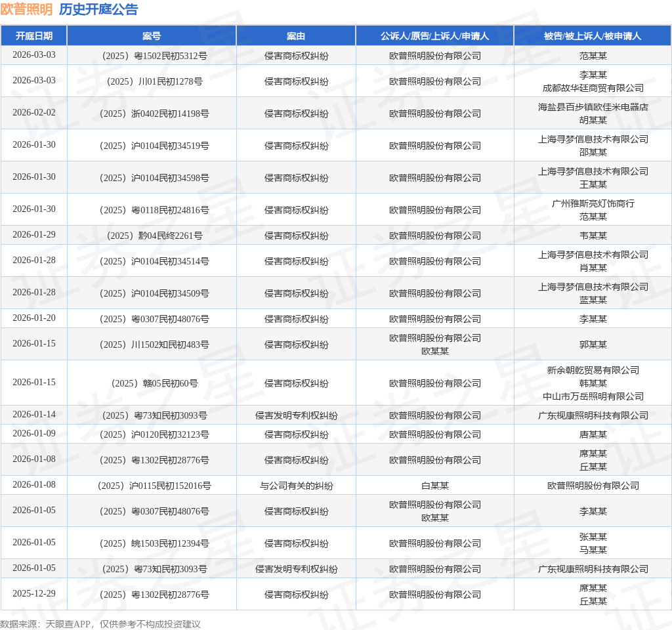Click case number （2025）沪0104民初34519号
672x630 pixels.
click(155, 146)
